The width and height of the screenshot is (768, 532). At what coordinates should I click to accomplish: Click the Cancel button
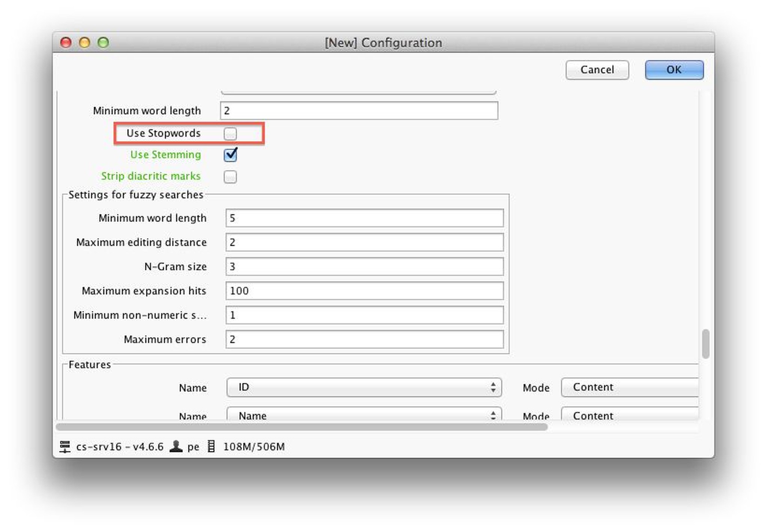pyautogui.click(x=597, y=70)
